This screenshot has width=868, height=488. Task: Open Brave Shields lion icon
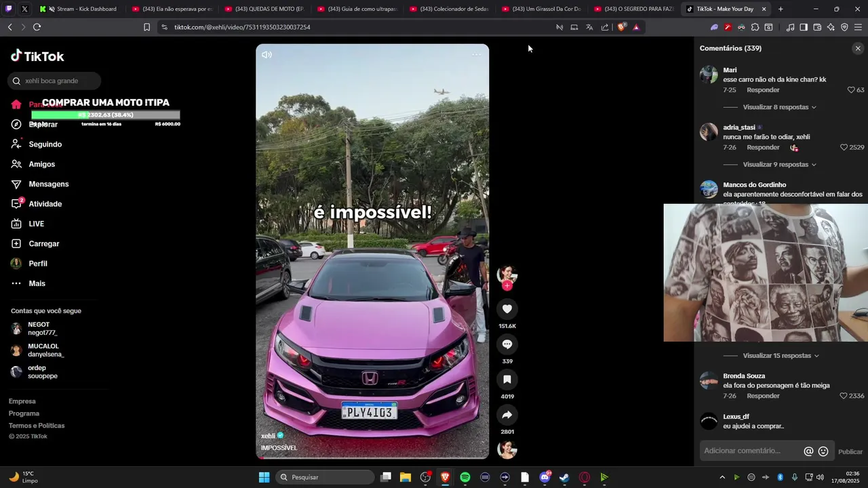621,27
